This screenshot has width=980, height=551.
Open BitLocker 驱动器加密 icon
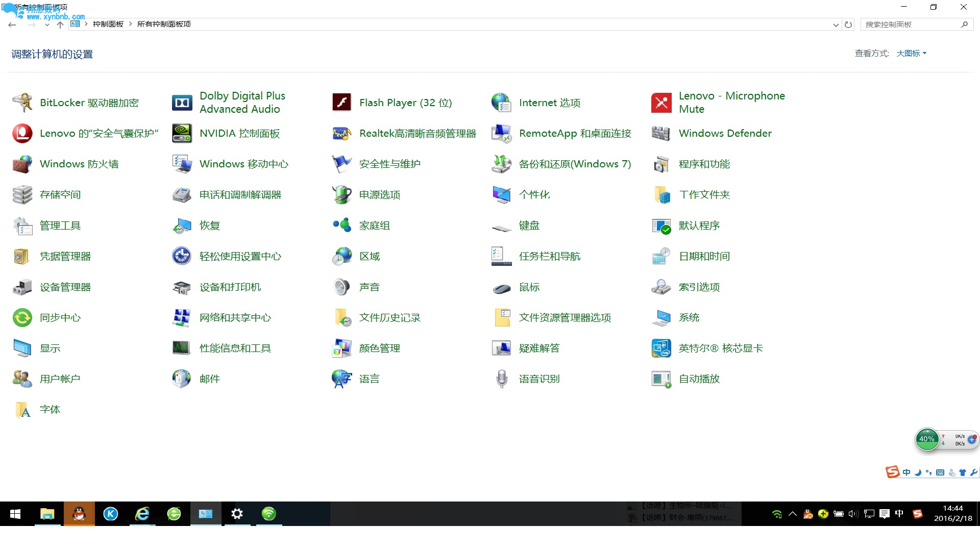[22, 103]
